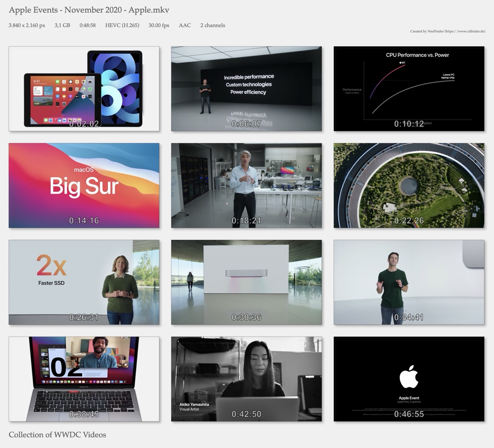Select the 'Incredible performance' slide thumbnail
The width and height of the screenshot is (494, 448).
point(246,89)
